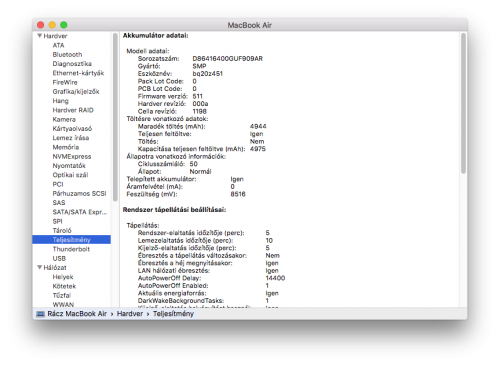The height and width of the screenshot is (366, 500).
Task: Select SAS in the sidebar
Action: click(59, 203)
